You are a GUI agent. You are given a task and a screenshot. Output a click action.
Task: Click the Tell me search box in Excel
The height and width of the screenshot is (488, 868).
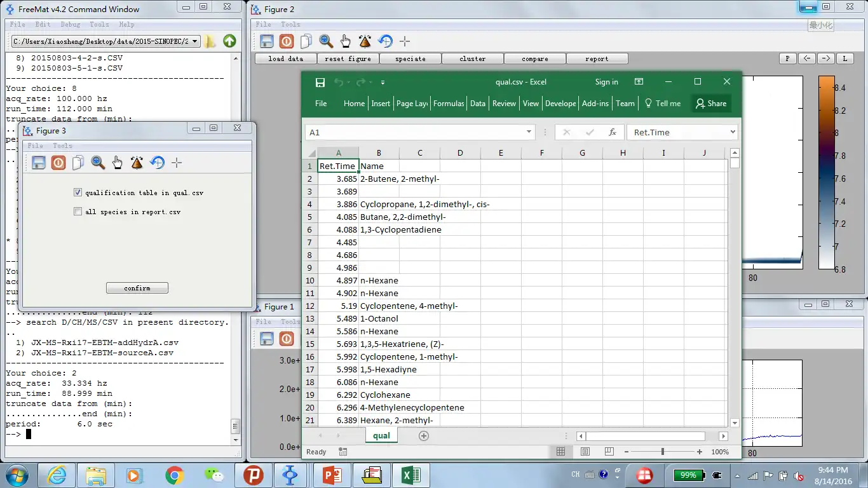pyautogui.click(x=663, y=104)
